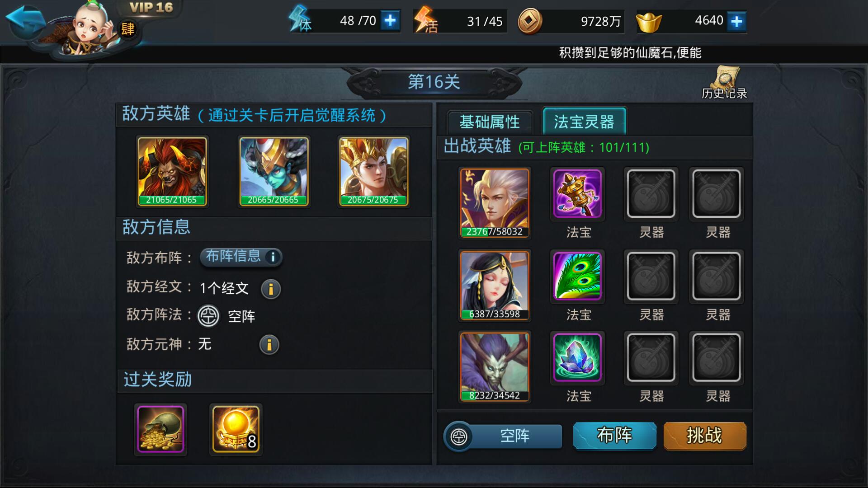Select the peacock feather 法宝 icon
The width and height of the screenshot is (868, 488).
(577, 276)
